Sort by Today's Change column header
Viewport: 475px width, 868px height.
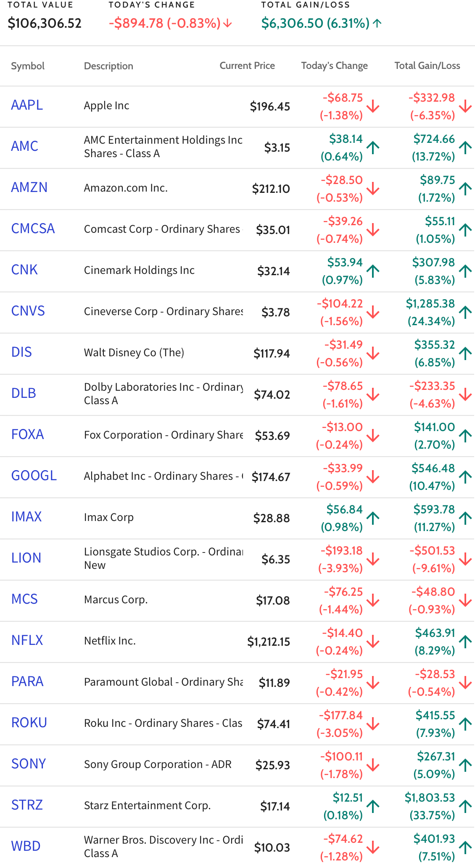click(x=334, y=66)
